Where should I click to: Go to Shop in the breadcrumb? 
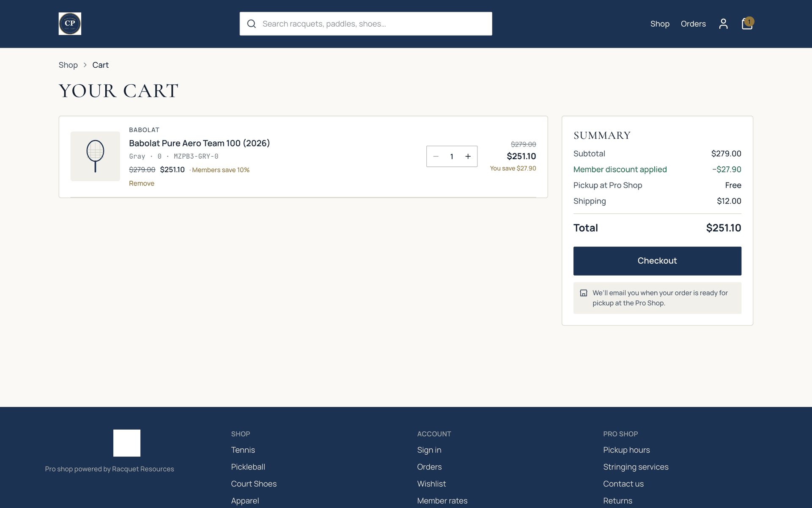tap(68, 65)
